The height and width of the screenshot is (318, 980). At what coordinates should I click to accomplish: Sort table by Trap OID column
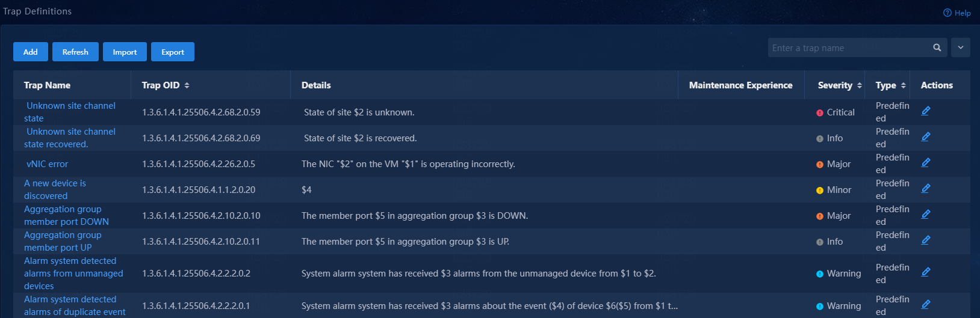coord(187,85)
